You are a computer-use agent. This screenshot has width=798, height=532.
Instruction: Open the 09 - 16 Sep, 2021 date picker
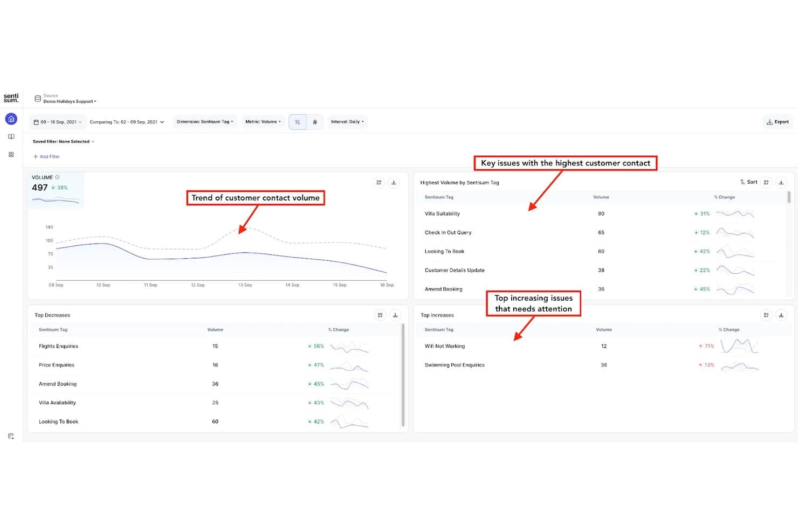pos(58,122)
